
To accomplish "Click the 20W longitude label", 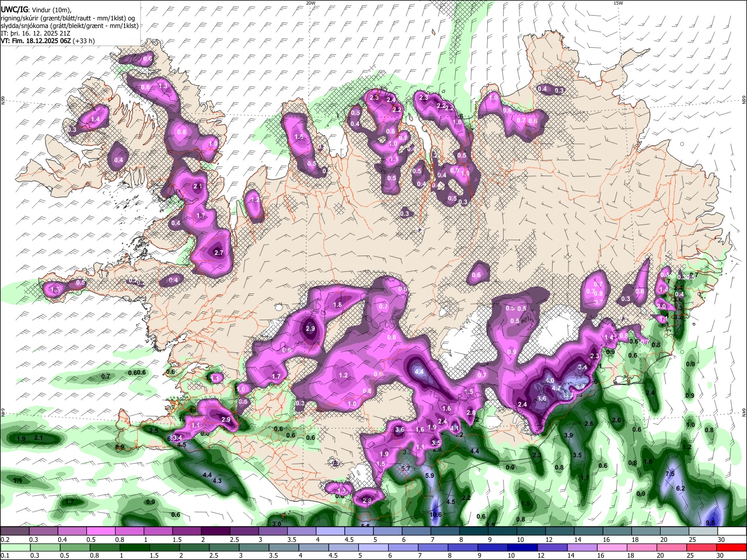I will [310, 3].
